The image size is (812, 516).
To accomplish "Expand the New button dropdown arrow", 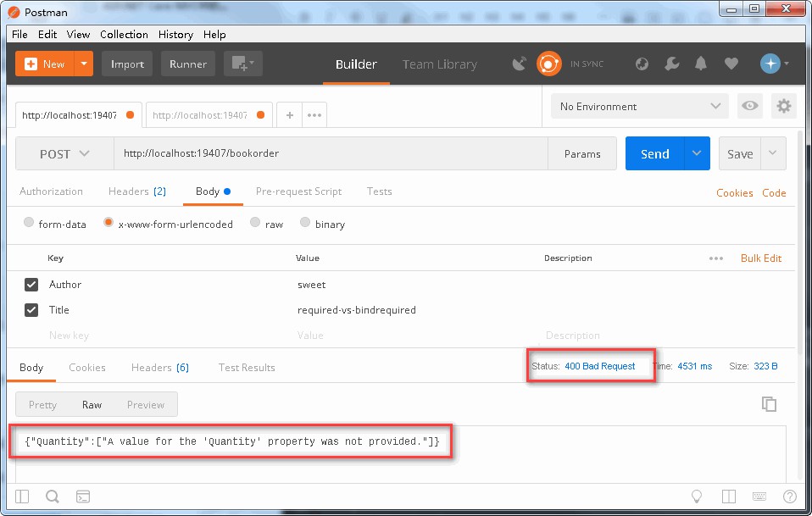I will tap(83, 64).
